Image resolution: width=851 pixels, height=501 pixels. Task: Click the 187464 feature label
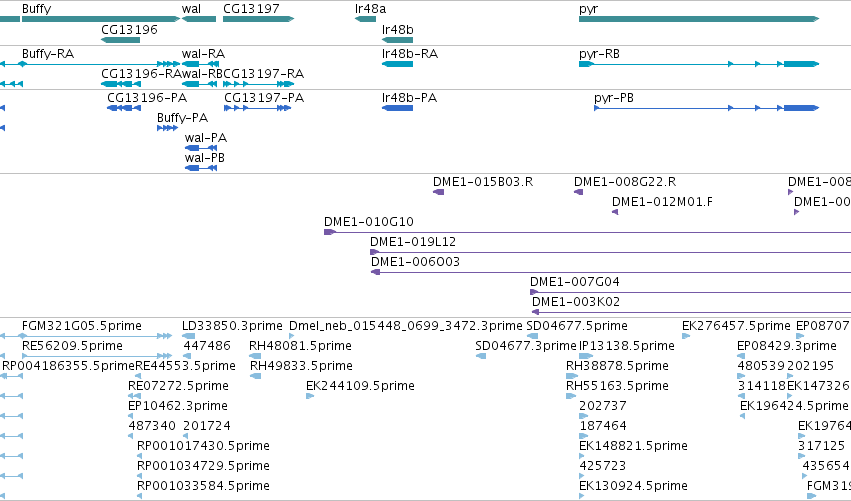[602, 426]
